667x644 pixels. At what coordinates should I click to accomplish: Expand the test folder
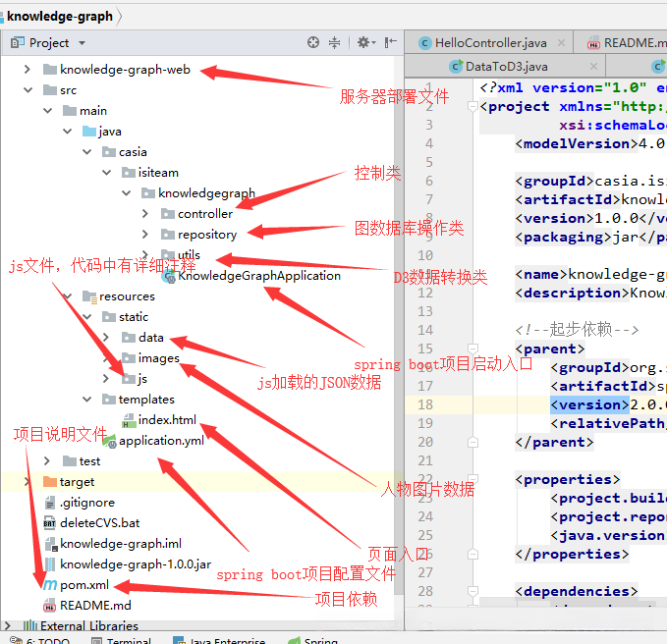point(47,461)
